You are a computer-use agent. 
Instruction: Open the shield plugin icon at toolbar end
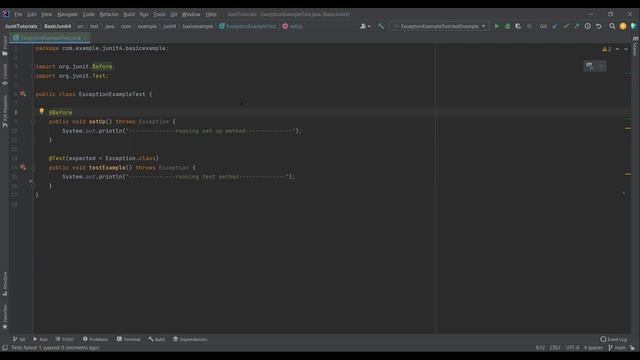(x=633, y=26)
